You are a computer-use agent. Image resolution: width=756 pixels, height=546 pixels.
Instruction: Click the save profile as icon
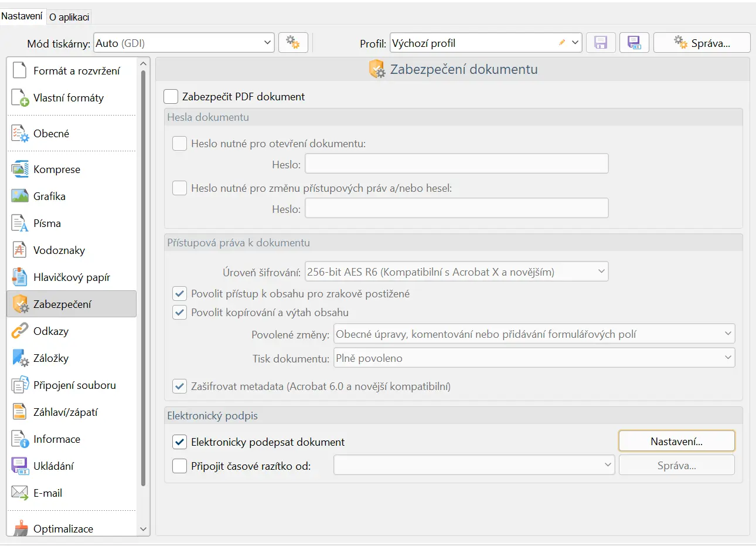pos(634,43)
